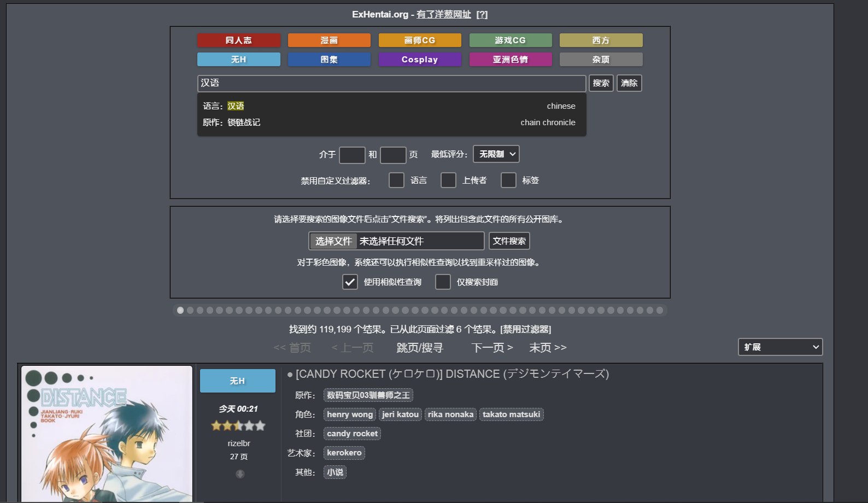Toggle the Cosplay category filter
This screenshot has width=868, height=503.
pyautogui.click(x=420, y=60)
